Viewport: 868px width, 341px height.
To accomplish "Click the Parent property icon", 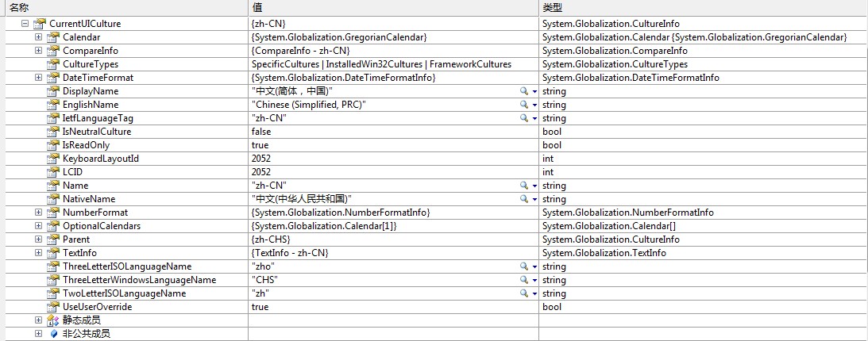I will [x=52, y=239].
